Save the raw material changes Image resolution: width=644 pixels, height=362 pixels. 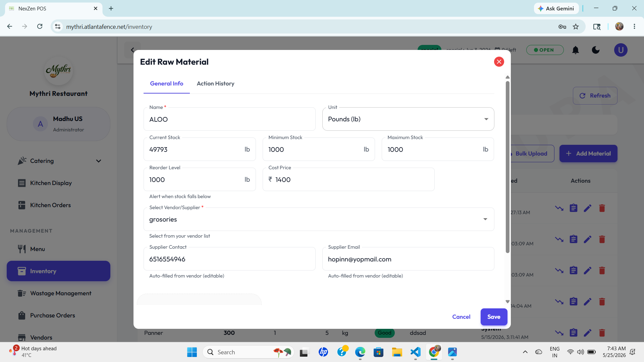[494, 317]
